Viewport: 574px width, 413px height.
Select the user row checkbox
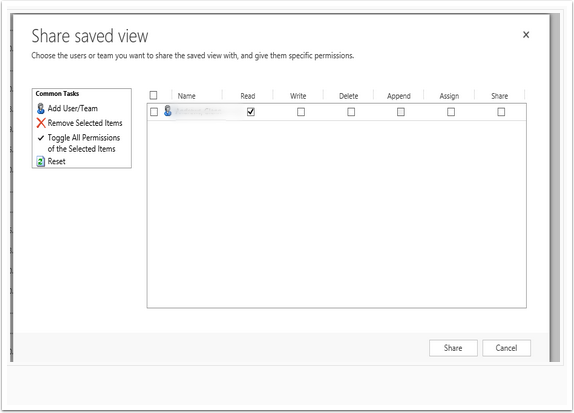coord(154,112)
